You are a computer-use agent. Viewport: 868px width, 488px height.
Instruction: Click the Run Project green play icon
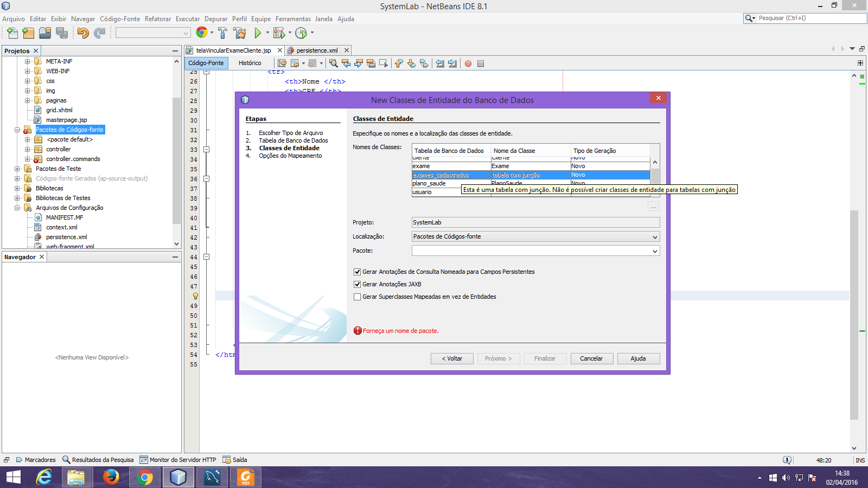tap(258, 33)
